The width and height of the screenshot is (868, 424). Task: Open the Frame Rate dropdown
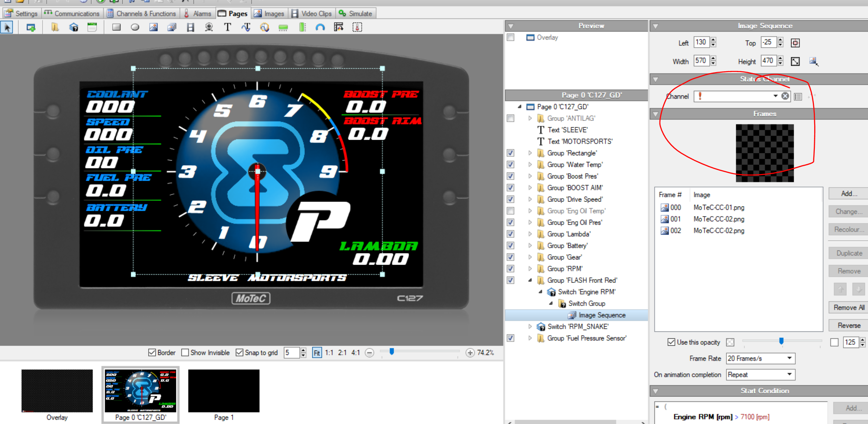coord(790,358)
